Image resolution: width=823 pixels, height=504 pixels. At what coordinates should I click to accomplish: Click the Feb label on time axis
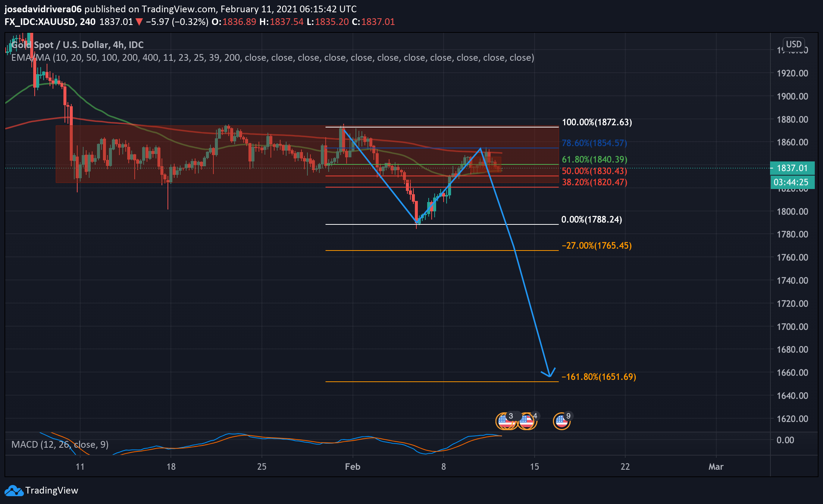coord(353,467)
